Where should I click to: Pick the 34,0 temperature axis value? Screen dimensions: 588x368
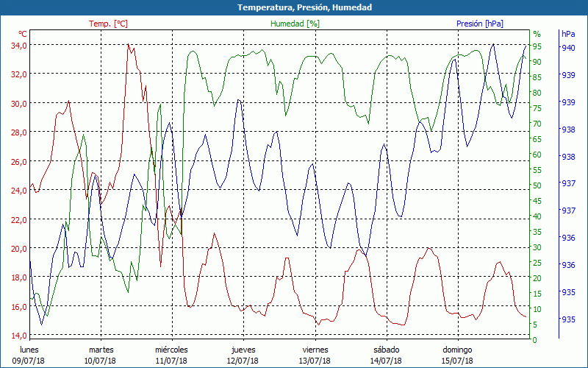coord(19,46)
